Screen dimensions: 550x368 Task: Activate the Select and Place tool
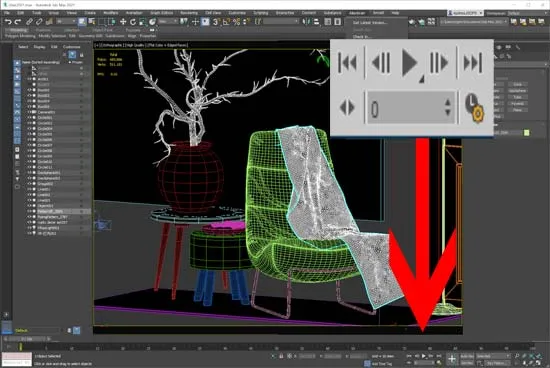click(153, 22)
